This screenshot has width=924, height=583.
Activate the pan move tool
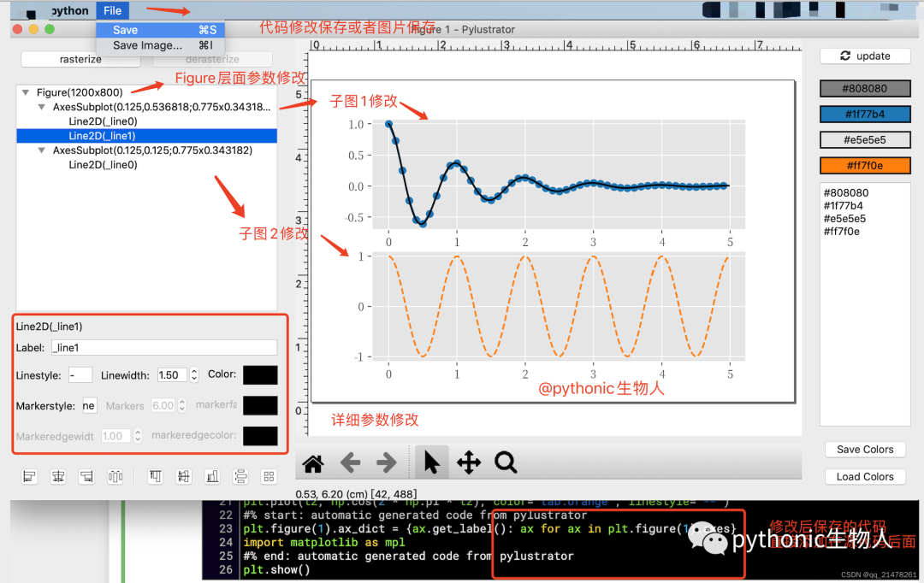(469, 462)
